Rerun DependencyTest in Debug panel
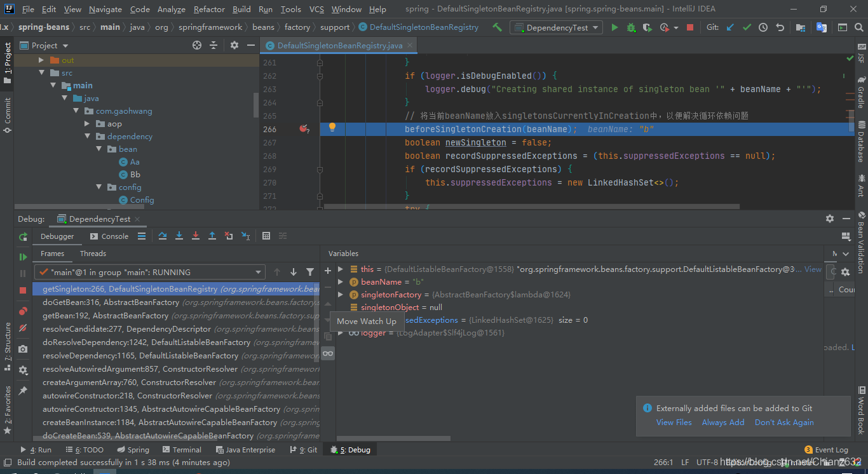868x474 pixels. click(23, 236)
